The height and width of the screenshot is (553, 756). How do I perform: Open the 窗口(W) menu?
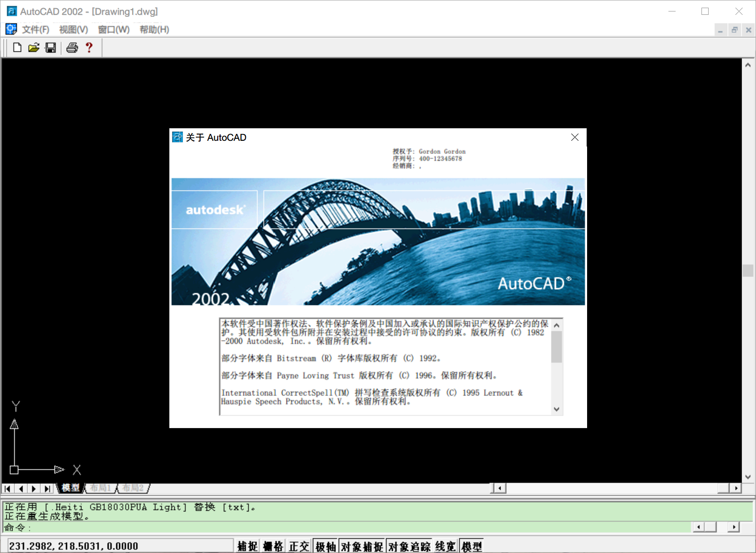tap(113, 29)
